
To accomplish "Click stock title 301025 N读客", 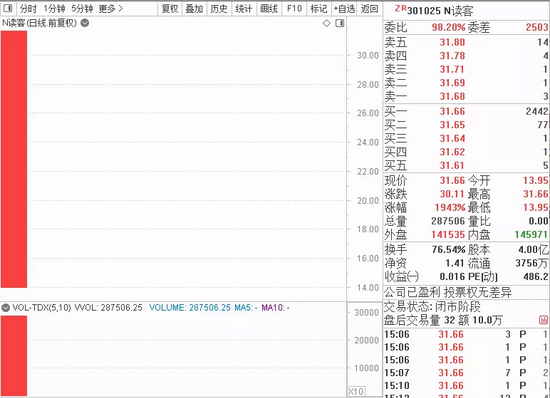I will coord(440,11).
